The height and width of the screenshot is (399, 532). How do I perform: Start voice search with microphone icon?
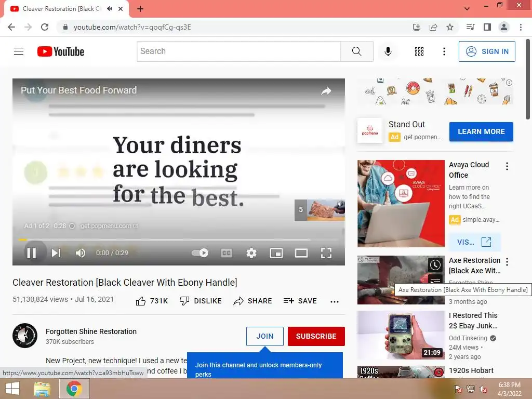click(x=388, y=51)
